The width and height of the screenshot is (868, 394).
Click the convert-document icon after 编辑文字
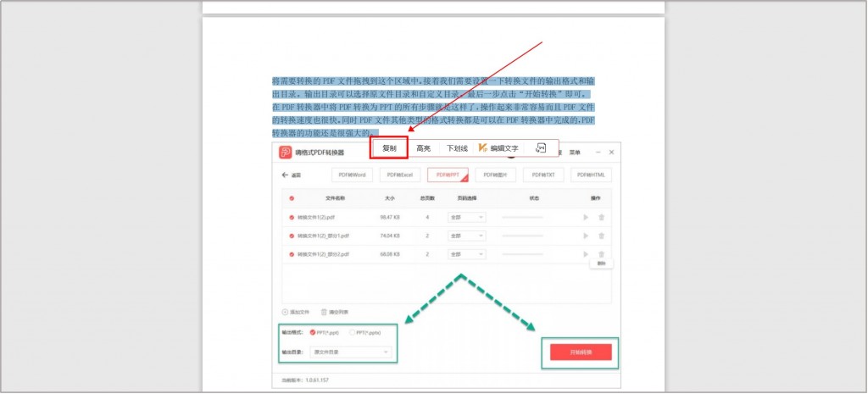click(x=541, y=147)
